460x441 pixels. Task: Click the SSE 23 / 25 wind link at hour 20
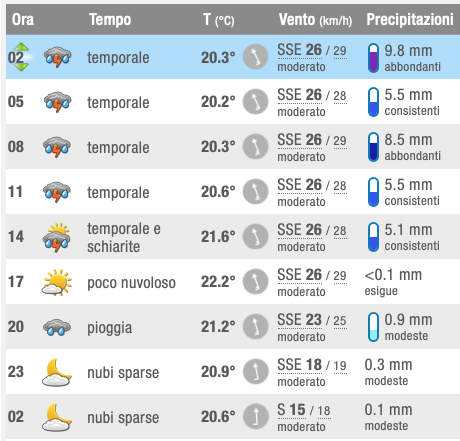click(312, 320)
